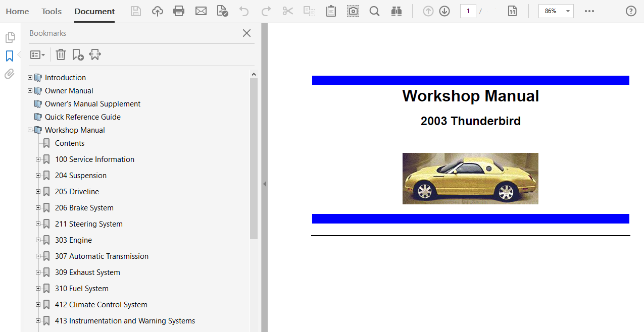This screenshot has width=644, height=332.
Task: Click the Upload to cloud icon
Action: pos(158,11)
